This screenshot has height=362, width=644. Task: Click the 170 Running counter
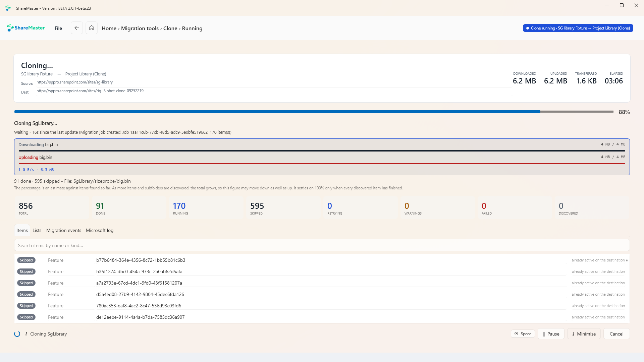(206, 208)
